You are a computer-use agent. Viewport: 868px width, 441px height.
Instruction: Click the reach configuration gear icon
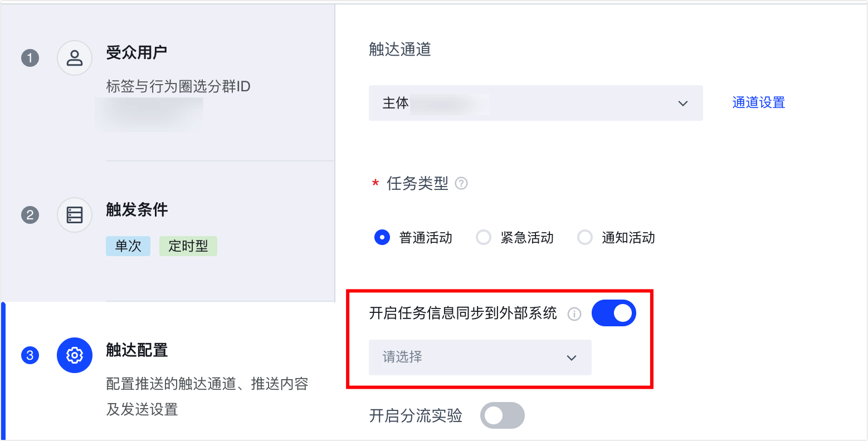tap(75, 355)
